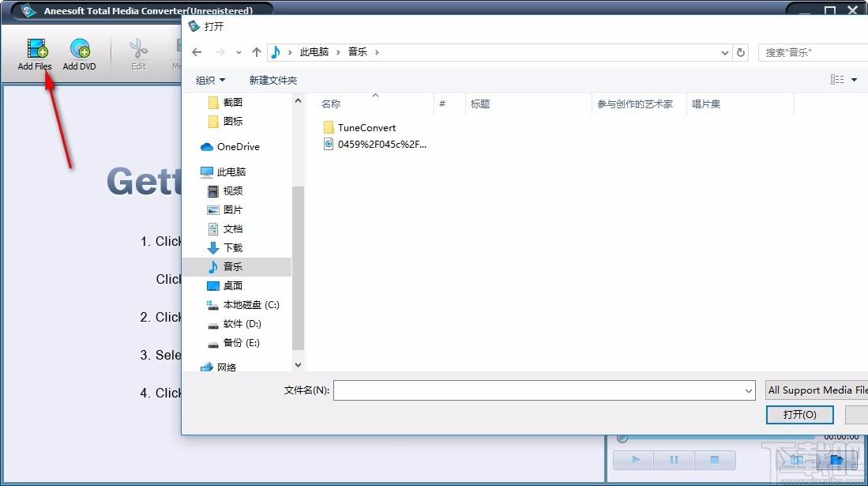Sort by 参与创作的艺术家 column header
Viewport: 868px width, 486px height.
(x=635, y=104)
